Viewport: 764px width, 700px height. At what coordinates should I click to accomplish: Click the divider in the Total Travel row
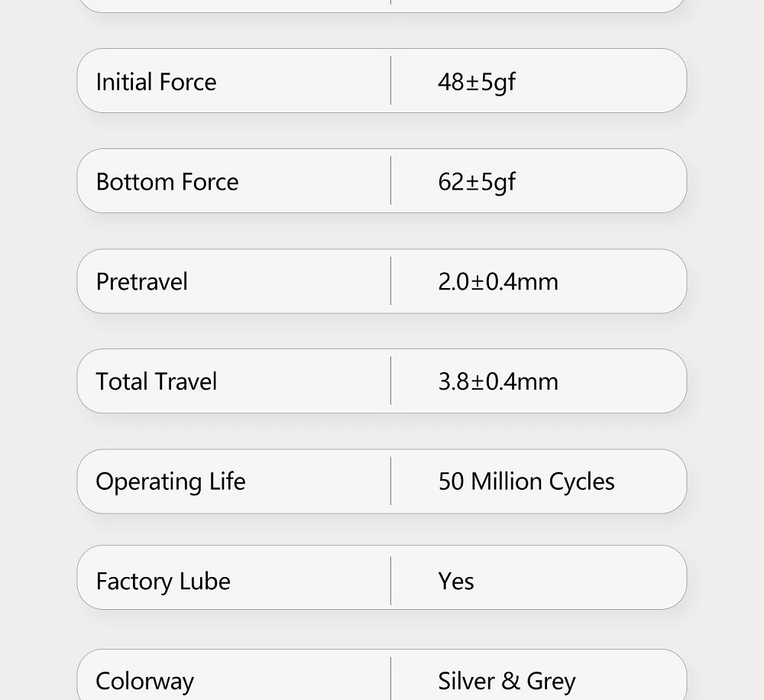coord(391,381)
